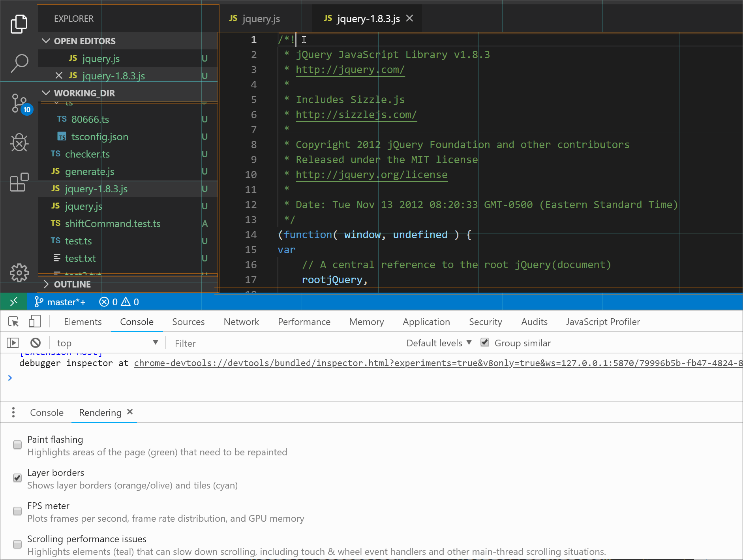Open the top execution context dropdown
This screenshot has width=743, height=560.
107,343
